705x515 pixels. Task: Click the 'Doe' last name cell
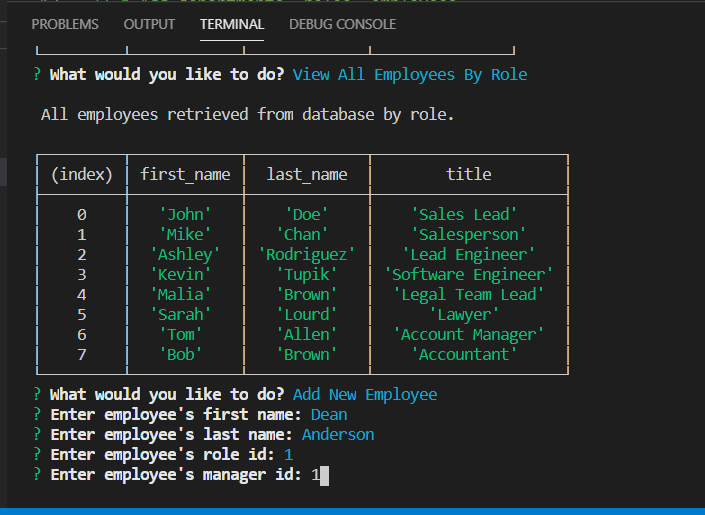[307, 214]
